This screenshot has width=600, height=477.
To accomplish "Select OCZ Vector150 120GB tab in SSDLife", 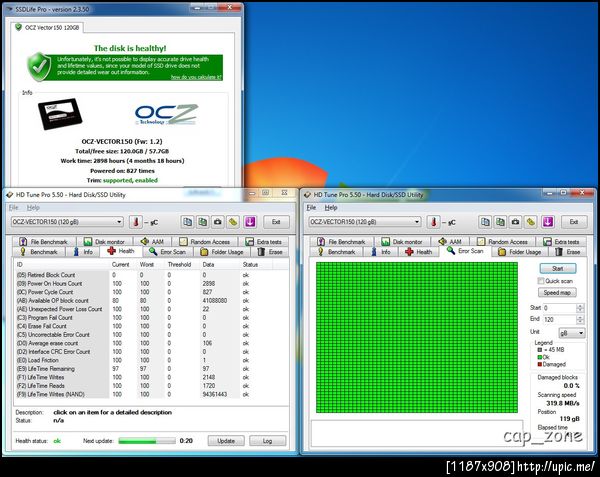I will [47, 28].
